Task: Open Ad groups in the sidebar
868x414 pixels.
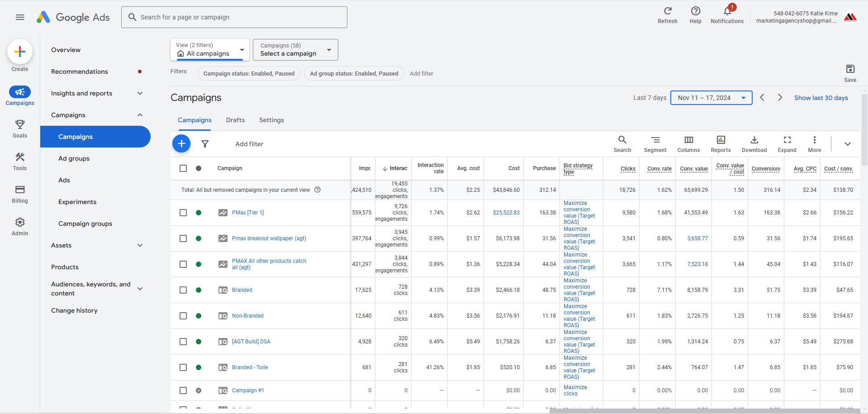Action: tap(74, 158)
